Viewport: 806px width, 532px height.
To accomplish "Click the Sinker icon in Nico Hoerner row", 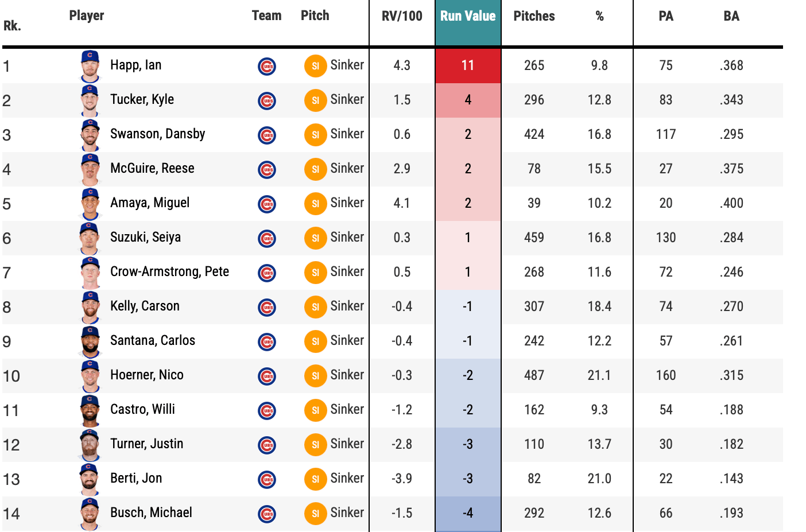I will (x=315, y=376).
